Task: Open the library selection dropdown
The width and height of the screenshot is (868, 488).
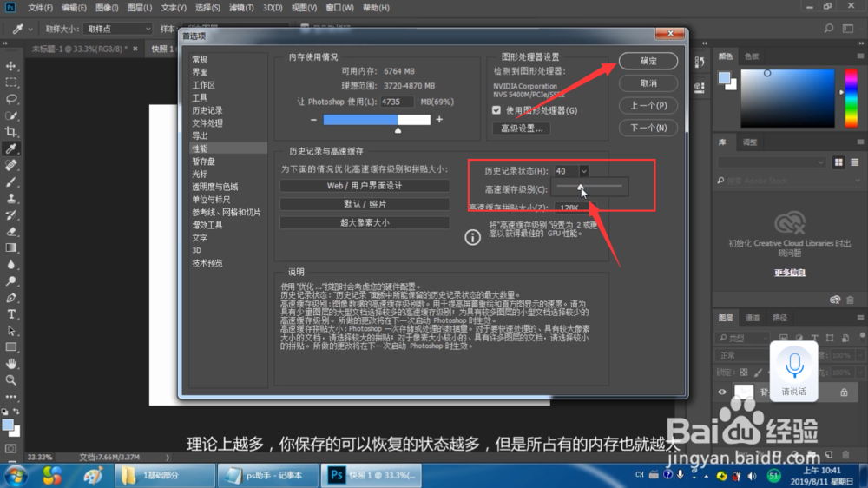Action: point(772,162)
